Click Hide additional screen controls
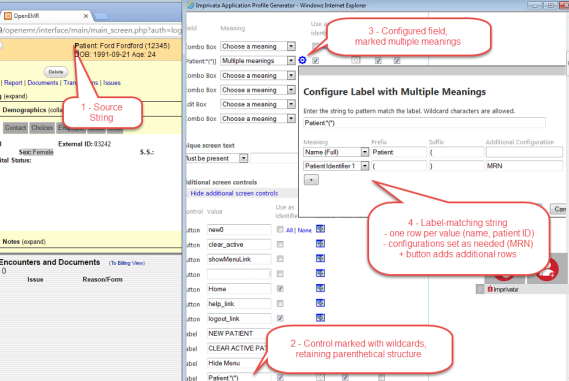 [x=234, y=193]
